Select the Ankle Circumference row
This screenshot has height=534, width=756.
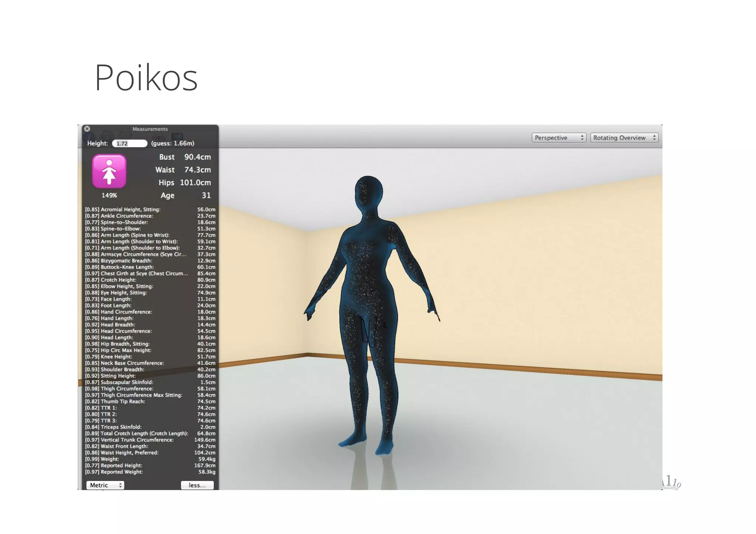(x=150, y=216)
